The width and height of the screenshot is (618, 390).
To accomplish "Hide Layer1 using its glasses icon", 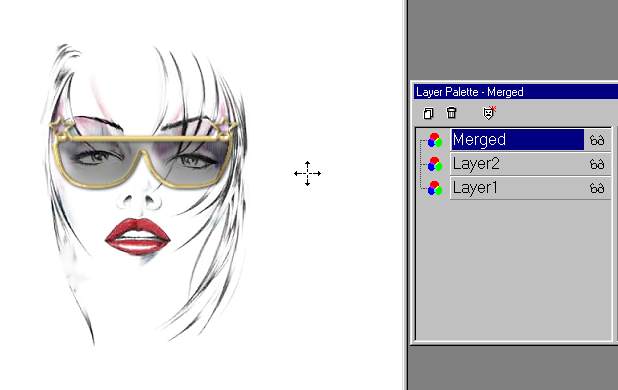I will (x=597, y=188).
